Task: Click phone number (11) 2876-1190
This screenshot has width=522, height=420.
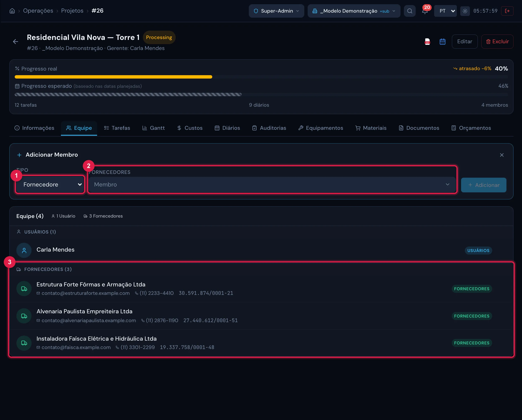Action: (162, 320)
